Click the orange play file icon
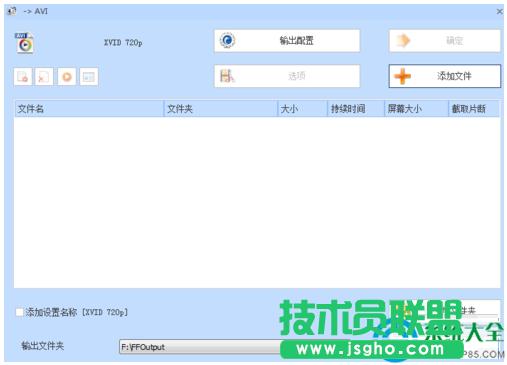Screen dimensions: 507x365 pos(67,77)
